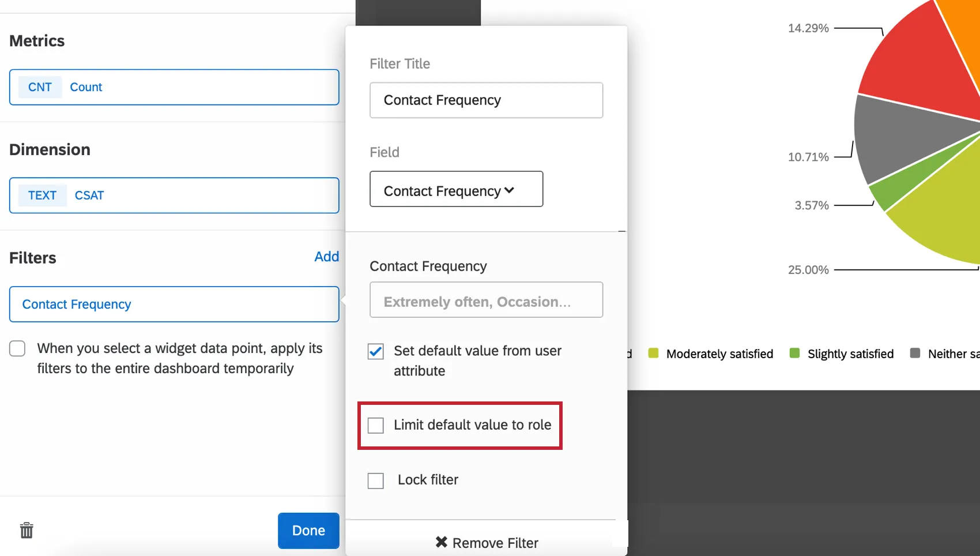980x556 pixels.
Task: Uncheck Set default value from user attribute
Action: pyautogui.click(x=375, y=351)
